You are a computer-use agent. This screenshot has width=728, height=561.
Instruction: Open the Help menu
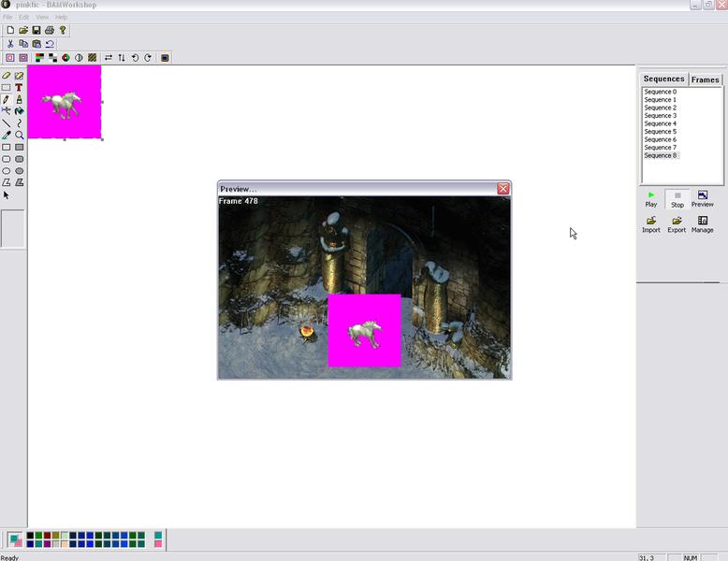[x=61, y=17]
